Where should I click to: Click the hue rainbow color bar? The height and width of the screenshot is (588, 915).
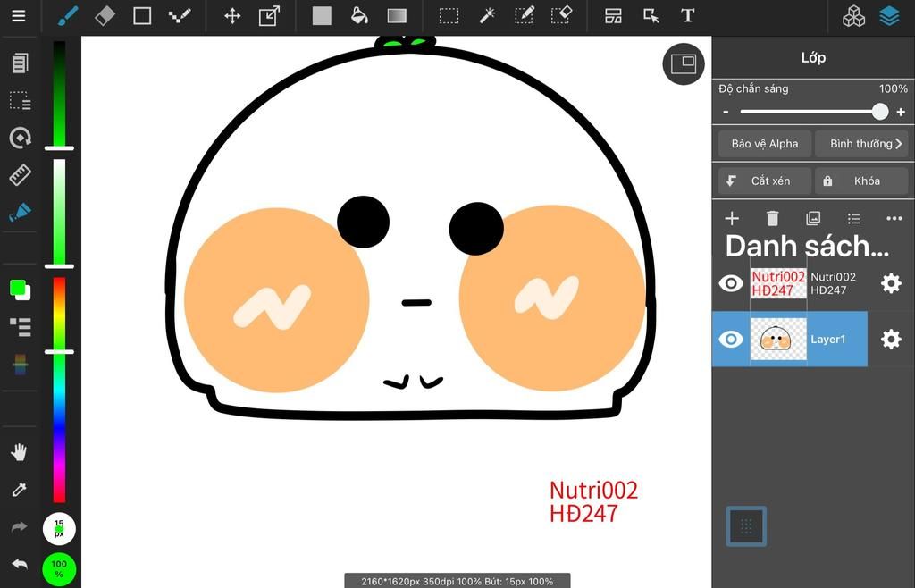click(60, 389)
